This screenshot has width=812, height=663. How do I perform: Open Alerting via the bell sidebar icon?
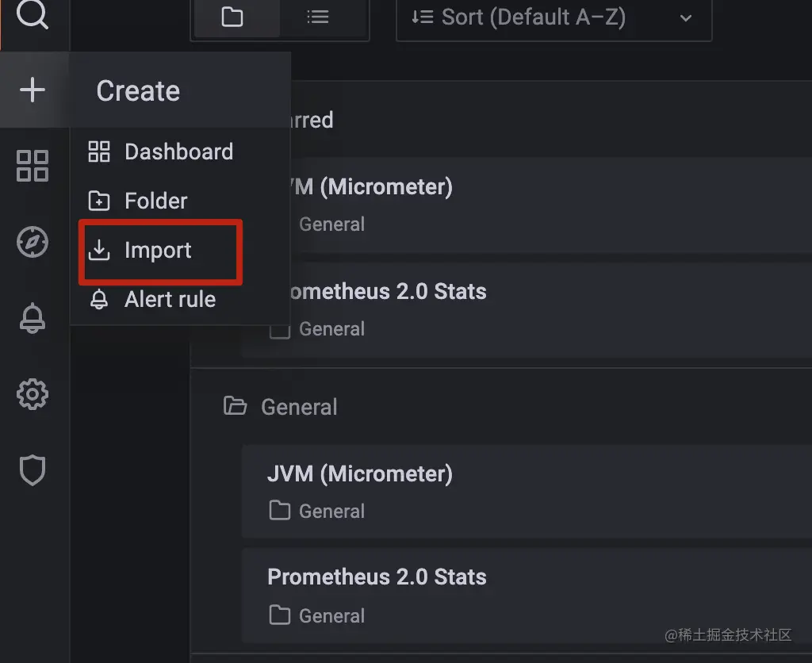[32, 317]
